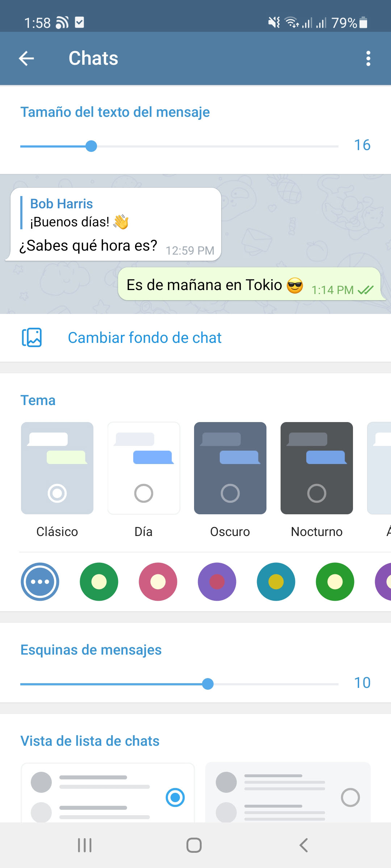Pick the purple accent with red center

click(217, 582)
